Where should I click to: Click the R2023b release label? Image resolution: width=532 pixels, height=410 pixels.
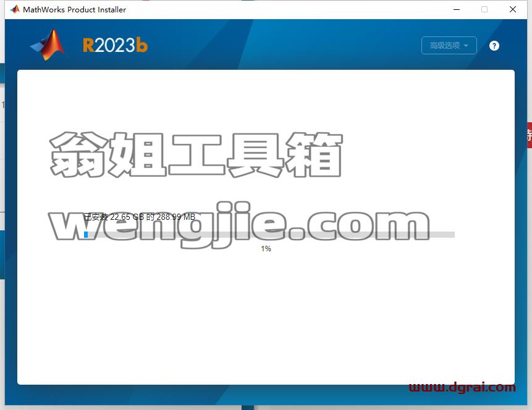point(115,45)
